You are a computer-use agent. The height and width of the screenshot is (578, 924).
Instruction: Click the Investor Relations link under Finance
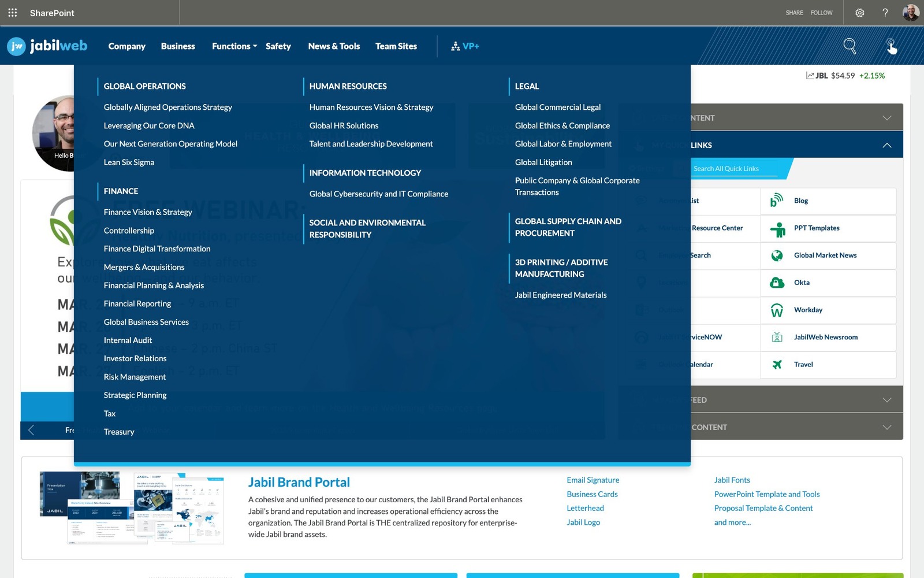click(x=135, y=358)
